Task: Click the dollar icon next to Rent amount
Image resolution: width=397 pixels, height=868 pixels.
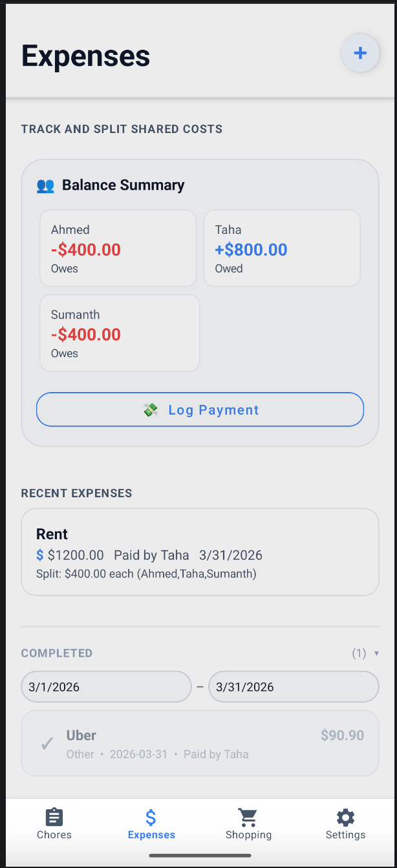Action: coord(40,555)
